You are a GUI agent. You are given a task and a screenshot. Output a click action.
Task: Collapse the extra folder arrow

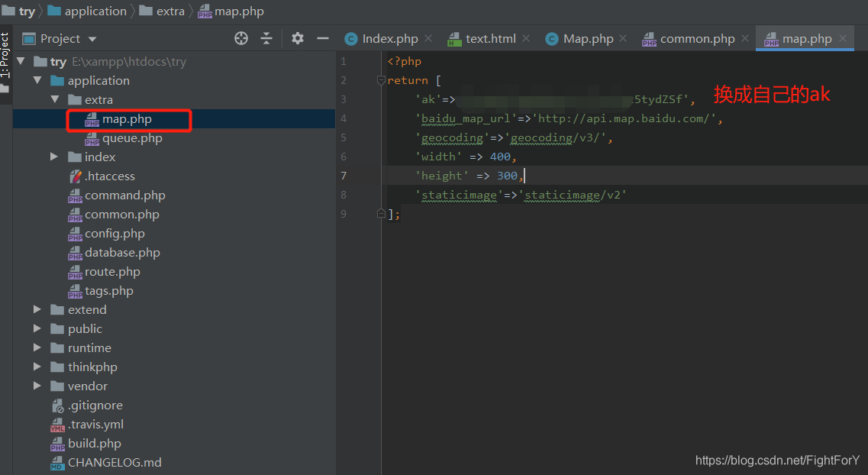(55, 99)
